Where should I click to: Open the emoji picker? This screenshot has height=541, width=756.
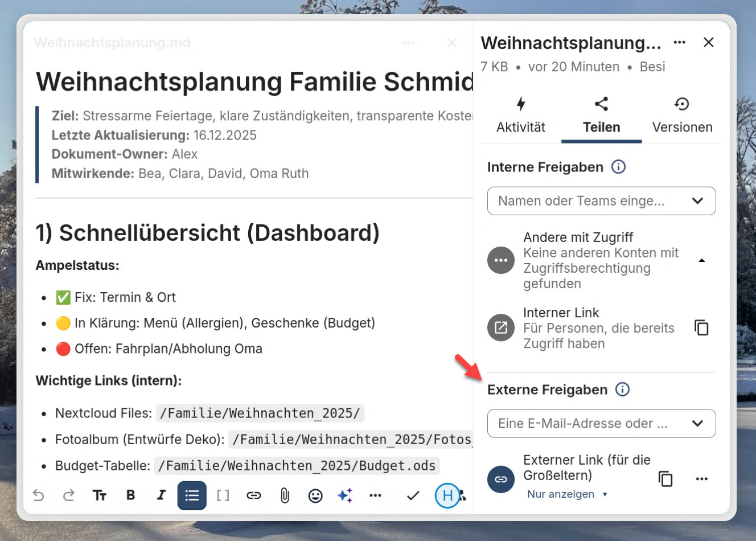tap(315, 495)
